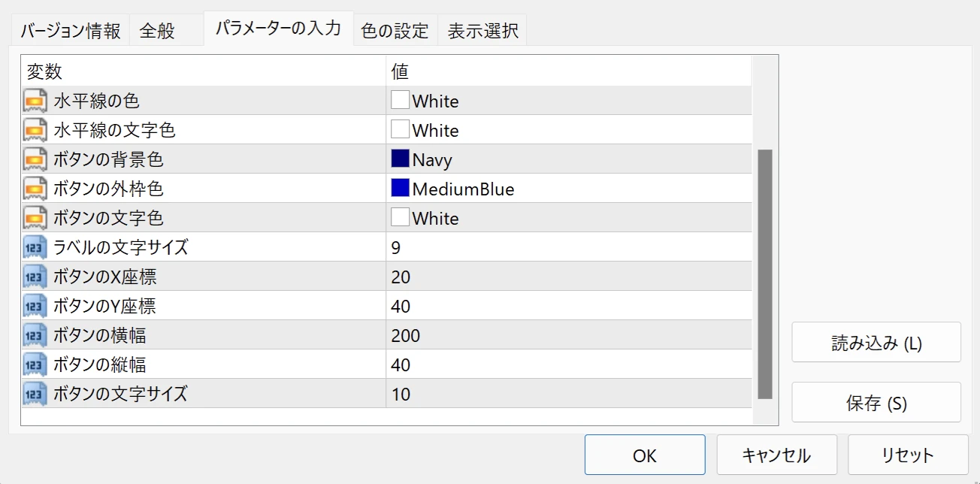The height and width of the screenshot is (484, 980).
Task: Click the color icon beside ボタンの外枠色
Action: tap(35, 189)
